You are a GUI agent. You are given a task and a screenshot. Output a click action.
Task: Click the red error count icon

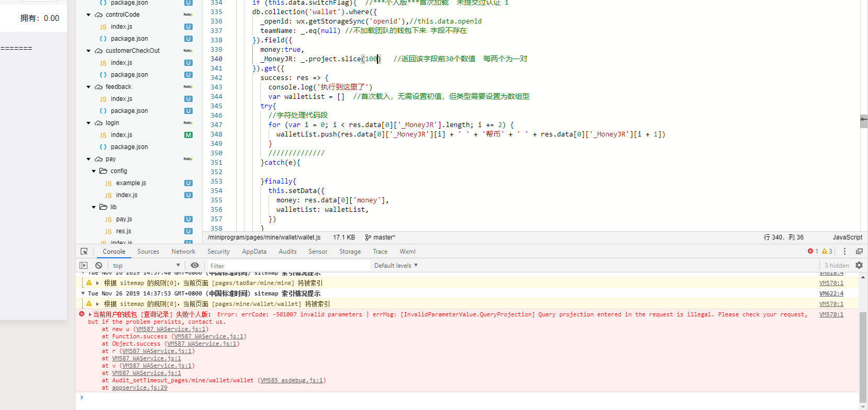[x=810, y=252]
